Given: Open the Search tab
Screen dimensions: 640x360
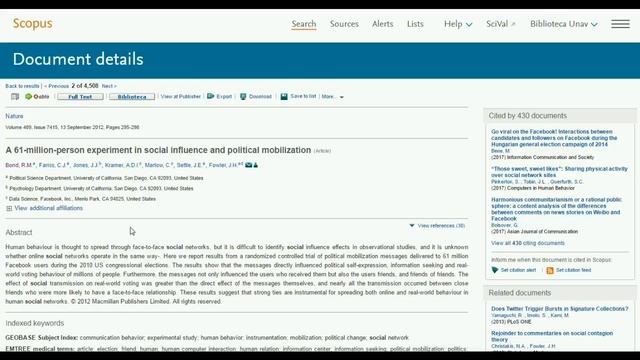Looking at the screenshot, I should click(304, 24).
